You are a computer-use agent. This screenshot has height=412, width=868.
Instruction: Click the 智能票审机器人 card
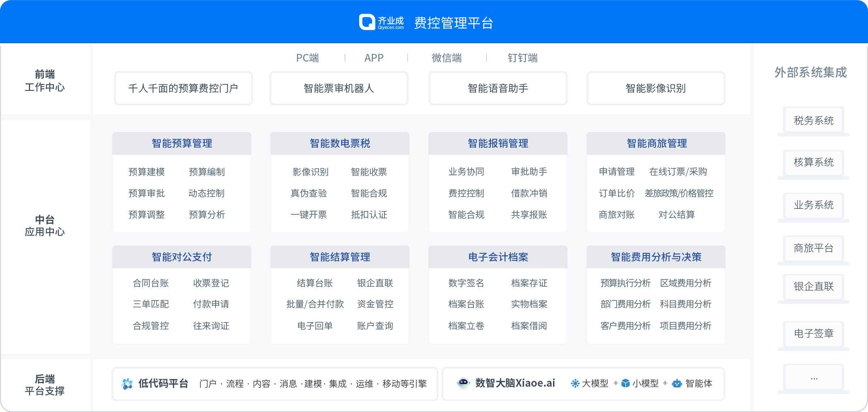339,88
